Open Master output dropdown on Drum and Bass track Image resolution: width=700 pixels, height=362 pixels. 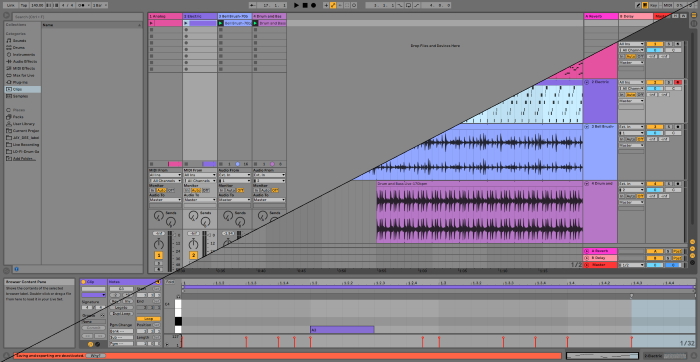click(631, 202)
